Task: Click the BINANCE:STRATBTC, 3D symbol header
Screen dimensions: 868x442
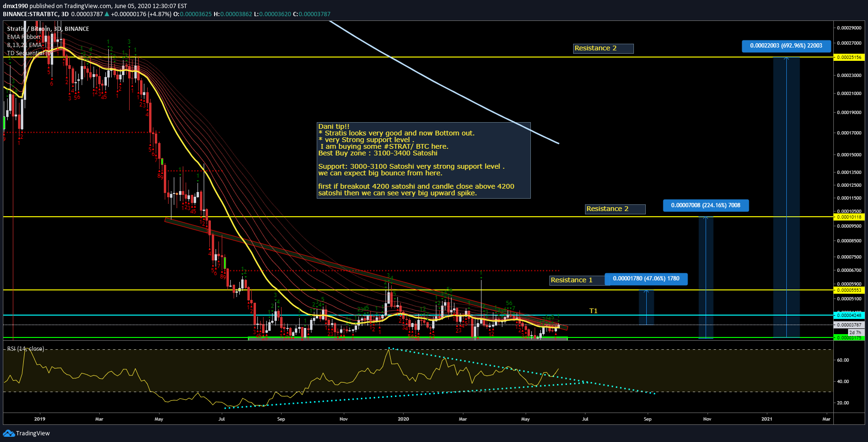Action: point(36,14)
